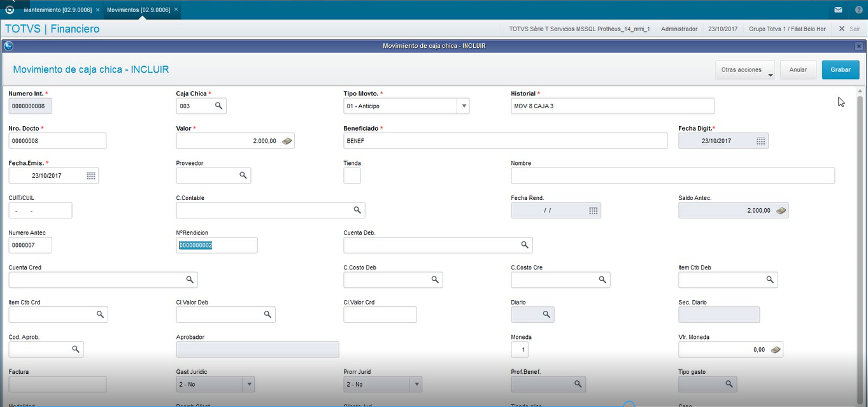This screenshot has width=868, height=407.
Task: Click the TOTVS | Financiero module title
Action: pyautogui.click(x=52, y=29)
